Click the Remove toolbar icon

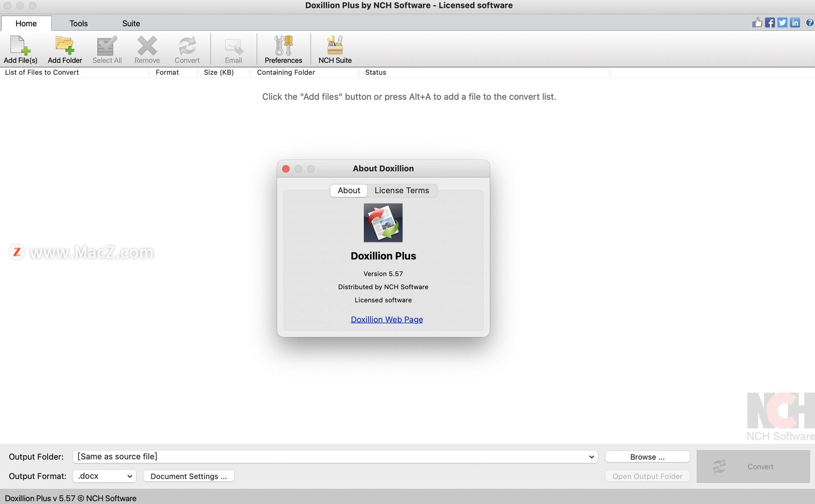tap(147, 50)
